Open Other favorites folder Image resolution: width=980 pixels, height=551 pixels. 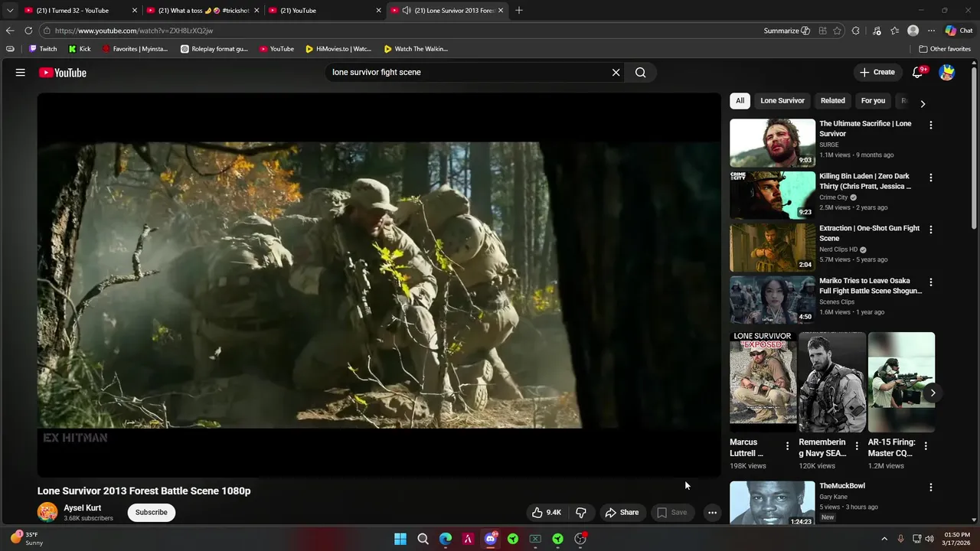coord(945,49)
